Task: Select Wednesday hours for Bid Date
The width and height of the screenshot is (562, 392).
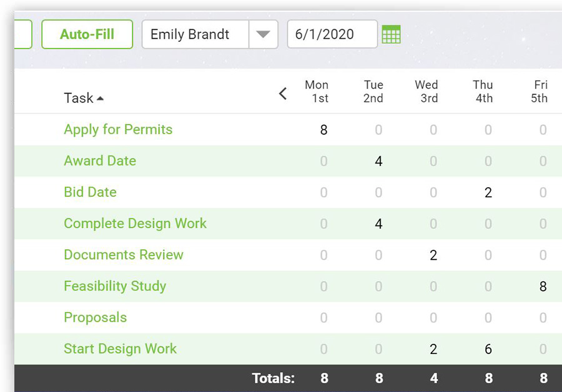Action: [433, 192]
